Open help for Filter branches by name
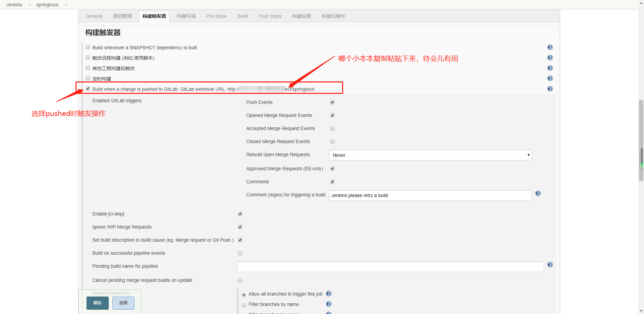Viewport: 644px width, 314px height. [329, 304]
